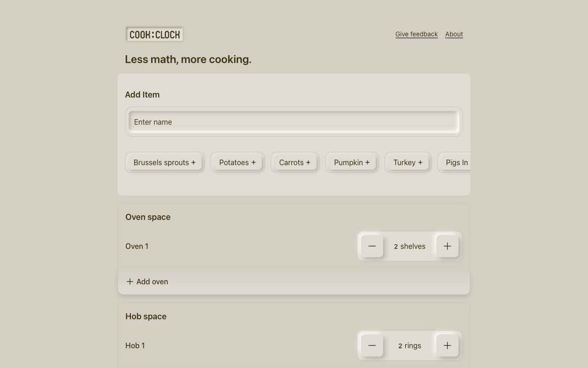Viewport: 588px width, 368px height.
Task: Click the plus sign on the Turkey chip
Action: click(x=420, y=162)
